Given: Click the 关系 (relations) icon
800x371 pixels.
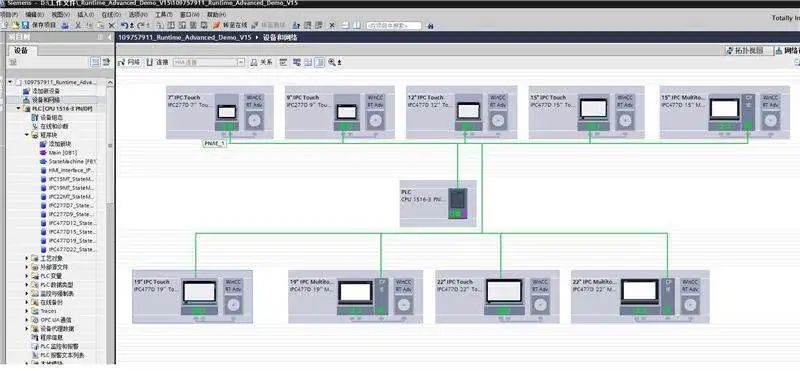Looking at the screenshot, I should point(262,62).
